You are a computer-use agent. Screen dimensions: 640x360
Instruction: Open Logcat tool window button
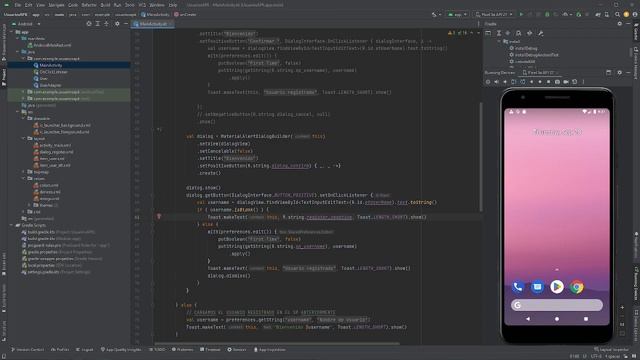[84, 350]
